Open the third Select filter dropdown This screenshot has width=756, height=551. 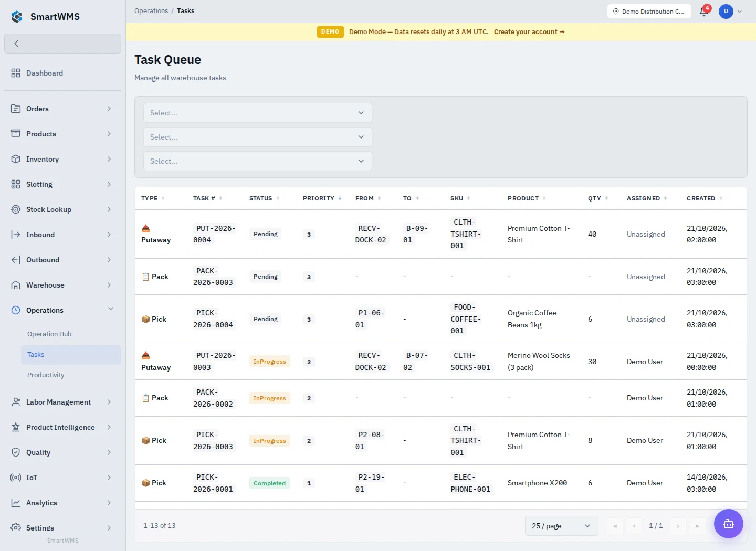click(257, 161)
